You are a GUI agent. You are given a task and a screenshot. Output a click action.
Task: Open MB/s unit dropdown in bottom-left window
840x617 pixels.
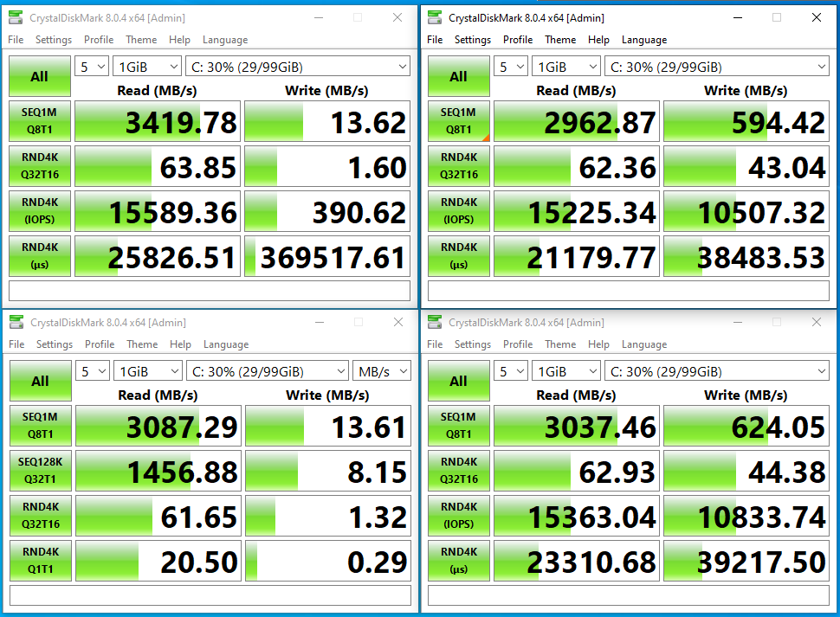(382, 371)
